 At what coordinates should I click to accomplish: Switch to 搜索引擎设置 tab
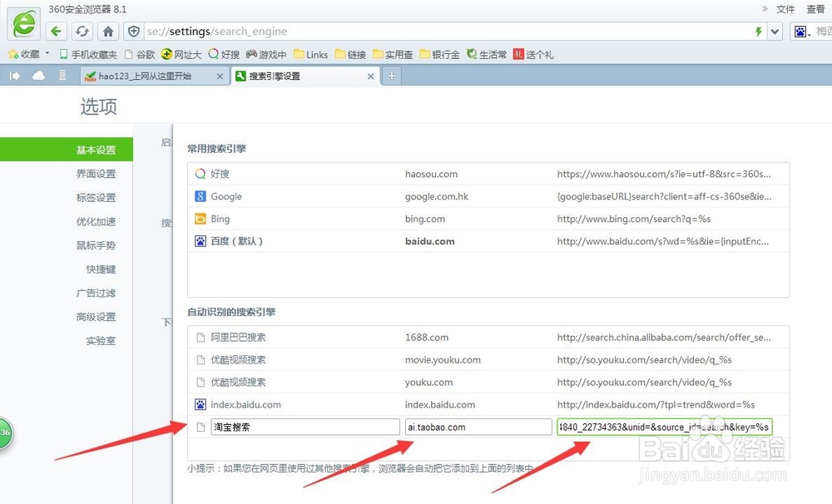coord(304,76)
